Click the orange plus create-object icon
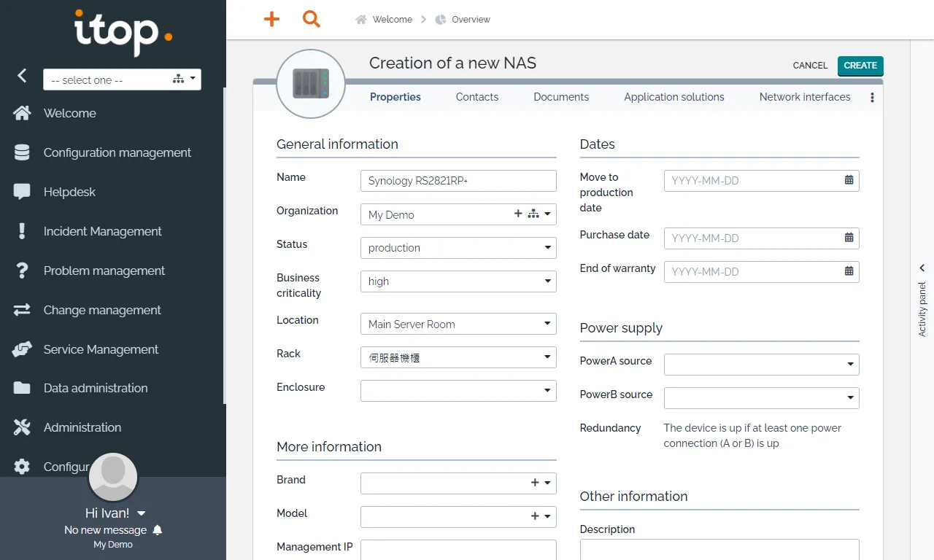Screen dimensions: 934x560 (271, 20)
